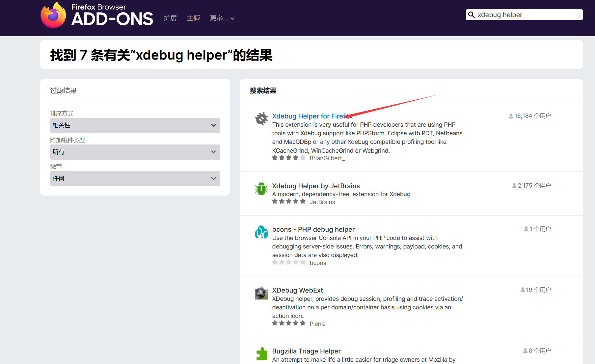Viewport: 595px width, 364px height.
Task: Click the 0 个用户 count
Action: tap(540, 351)
